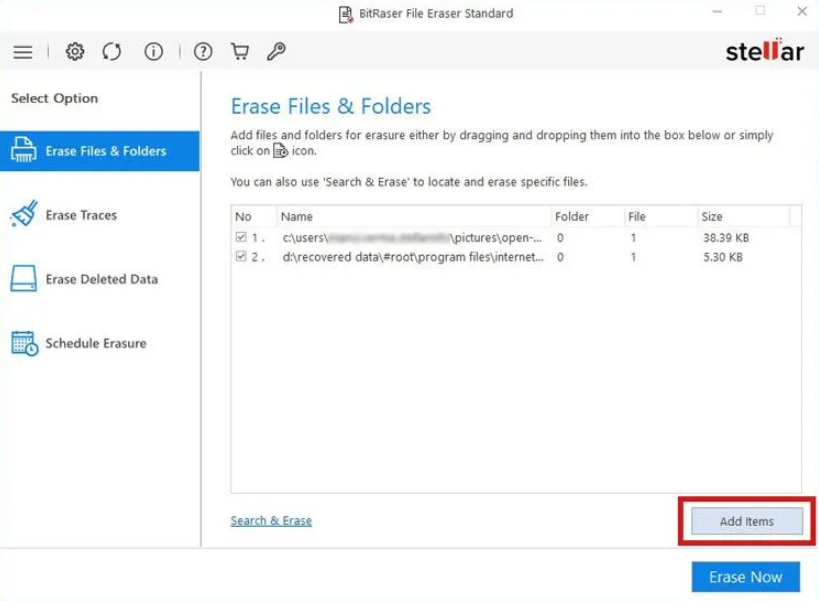This screenshot has height=601, width=819.
Task: Click the 38.39 KB size cell
Action: coord(726,238)
